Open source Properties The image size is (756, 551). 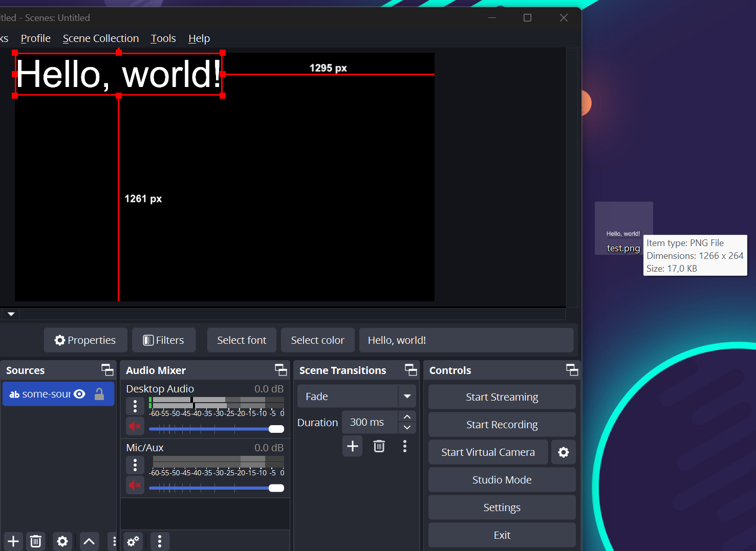(85, 340)
